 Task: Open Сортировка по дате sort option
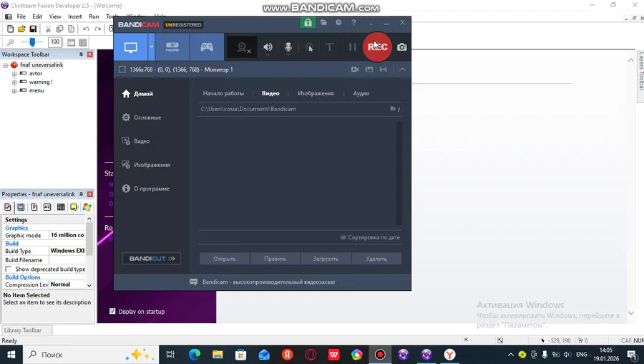pyautogui.click(x=370, y=237)
